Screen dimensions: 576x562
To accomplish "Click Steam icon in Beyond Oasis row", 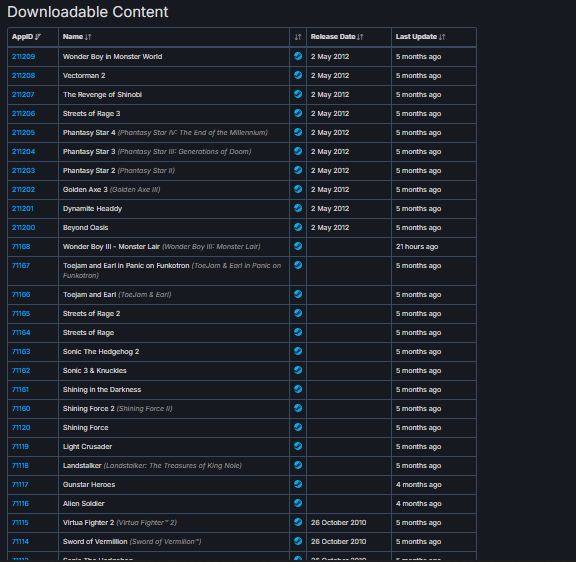I will [x=298, y=227].
